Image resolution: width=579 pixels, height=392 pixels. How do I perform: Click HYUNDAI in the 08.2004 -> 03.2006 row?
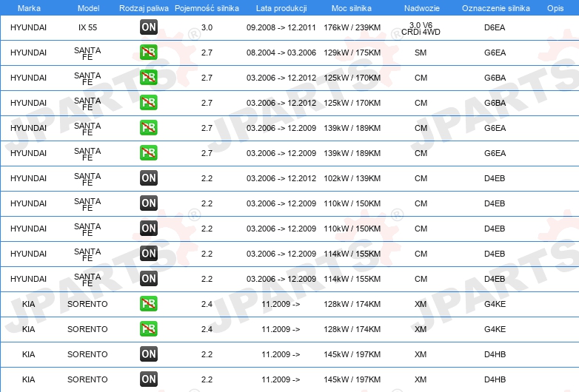point(28,53)
